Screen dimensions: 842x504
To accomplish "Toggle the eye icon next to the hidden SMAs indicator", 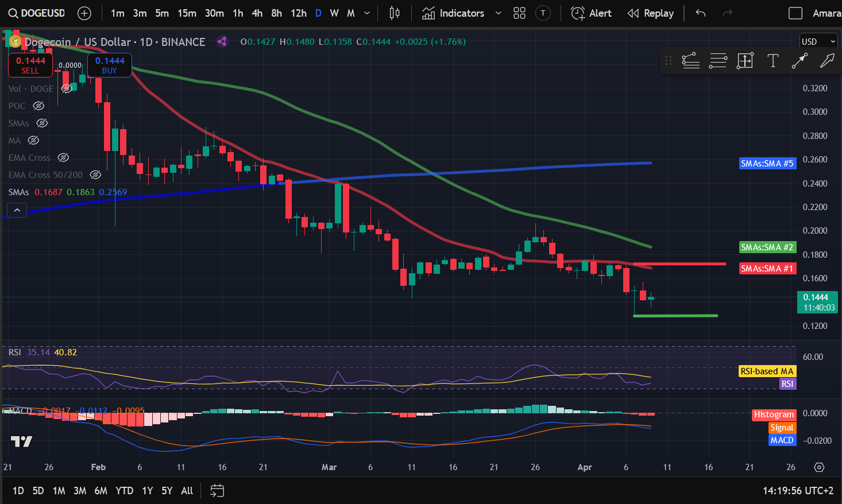I will (x=42, y=123).
